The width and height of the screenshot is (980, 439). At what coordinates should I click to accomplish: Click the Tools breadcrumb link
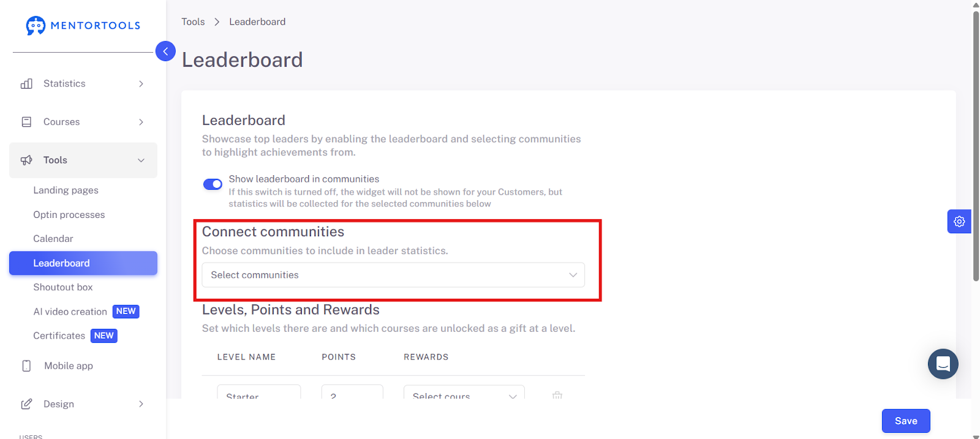point(193,21)
